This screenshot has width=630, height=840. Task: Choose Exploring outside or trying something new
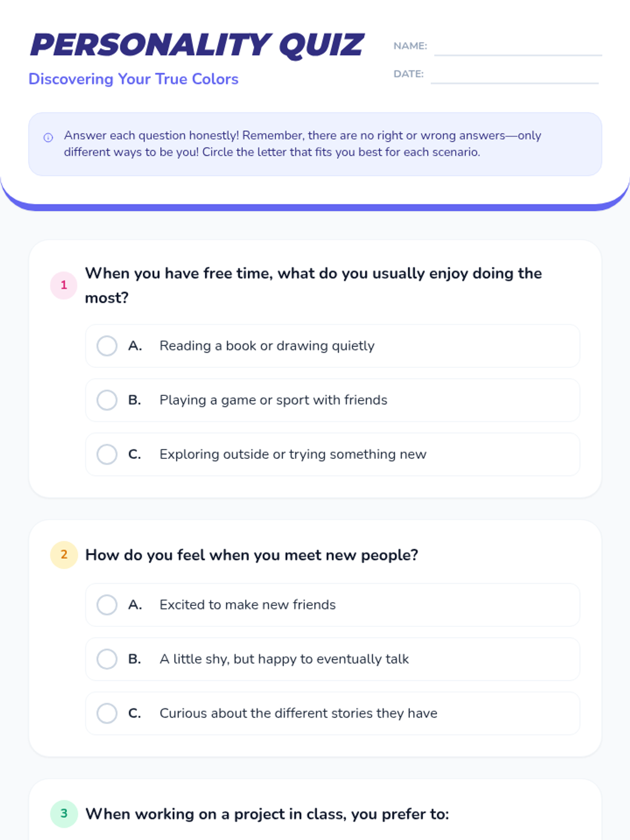(107, 454)
